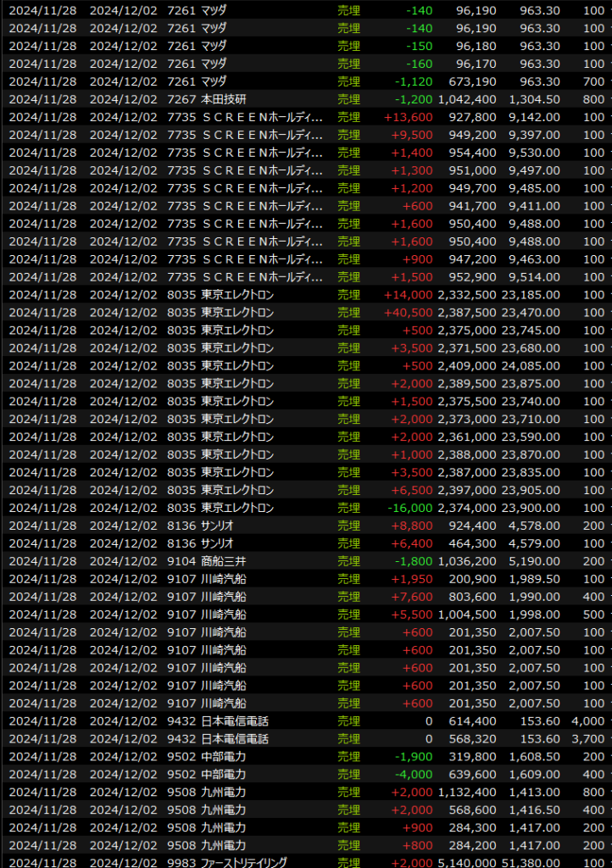This screenshot has height=868, width=612.
Task: Click the -16,000 loss cell for 東京エレクトロン
Action: pos(410,508)
